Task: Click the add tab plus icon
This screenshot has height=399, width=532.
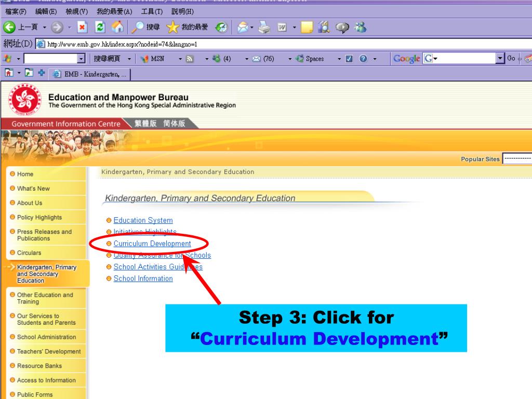Action: pyautogui.click(x=42, y=73)
